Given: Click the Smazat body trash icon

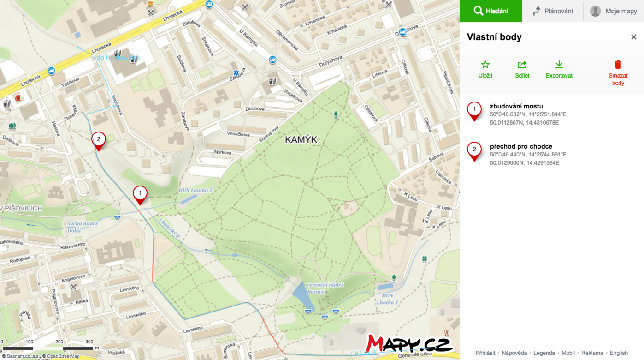Looking at the screenshot, I should click(x=618, y=65).
